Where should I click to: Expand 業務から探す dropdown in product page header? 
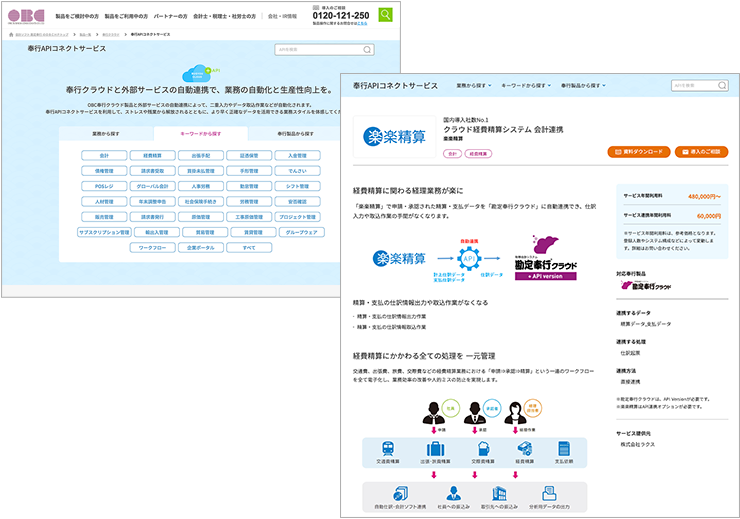click(474, 85)
